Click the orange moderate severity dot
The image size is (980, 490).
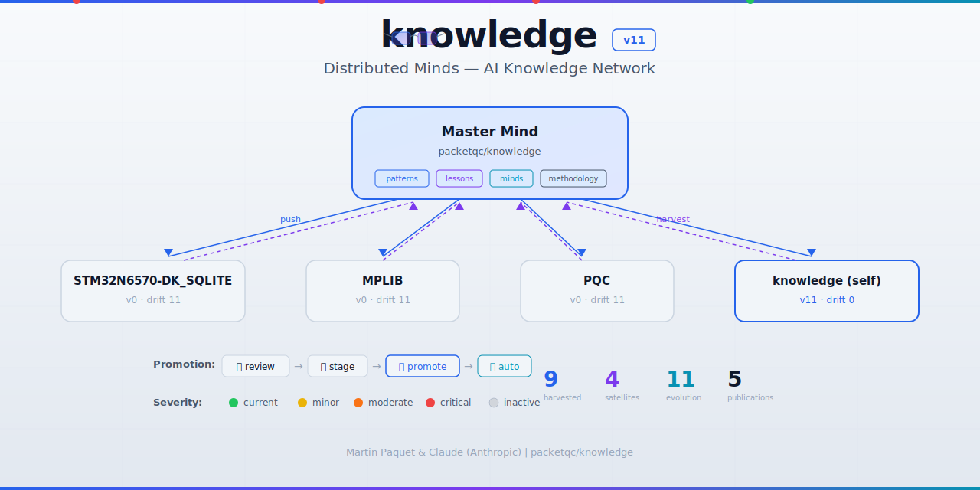tap(358, 403)
